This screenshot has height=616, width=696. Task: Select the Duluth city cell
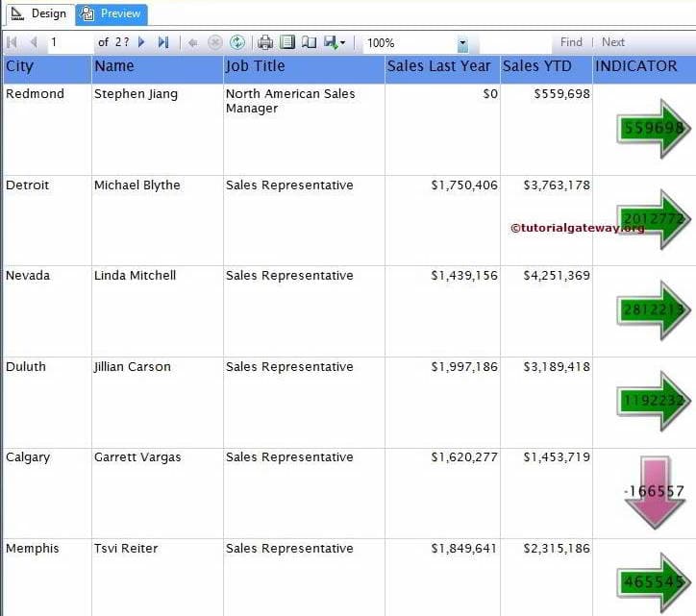[47, 402]
